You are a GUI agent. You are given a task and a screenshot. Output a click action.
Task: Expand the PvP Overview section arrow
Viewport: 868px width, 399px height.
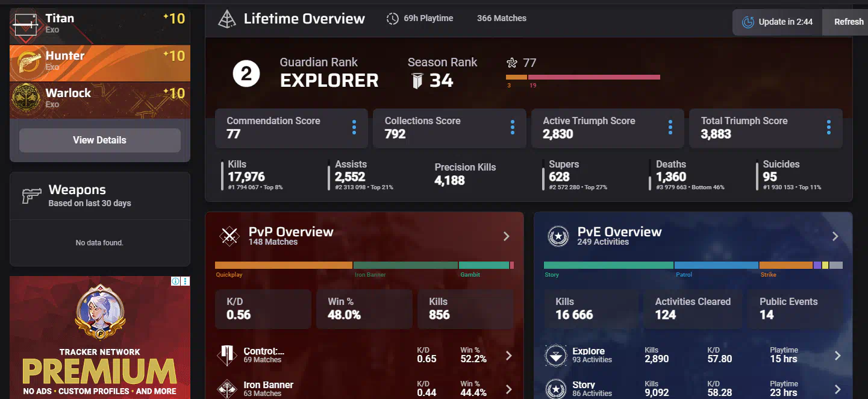(x=507, y=236)
